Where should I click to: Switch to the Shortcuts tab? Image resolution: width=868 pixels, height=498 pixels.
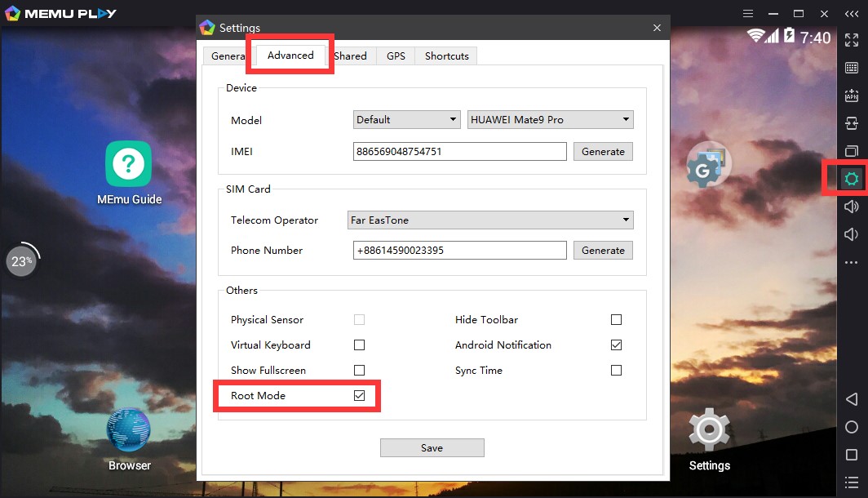point(446,56)
